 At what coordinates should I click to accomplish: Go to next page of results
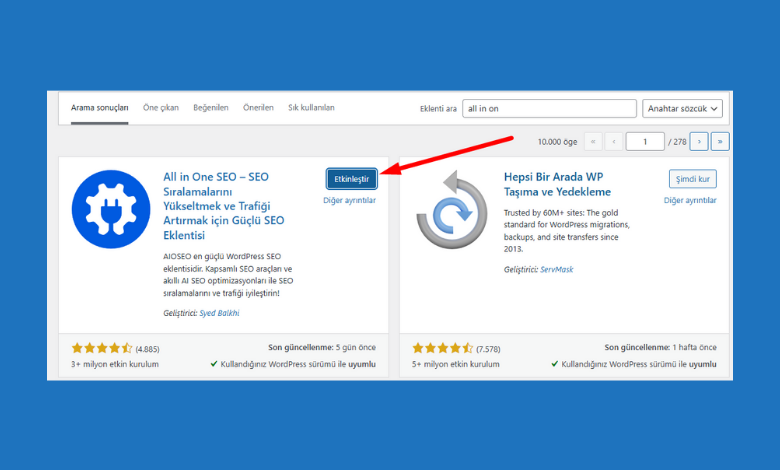tap(699, 142)
